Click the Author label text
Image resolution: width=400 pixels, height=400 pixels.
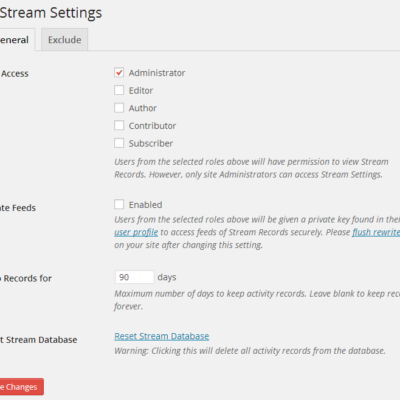click(143, 108)
